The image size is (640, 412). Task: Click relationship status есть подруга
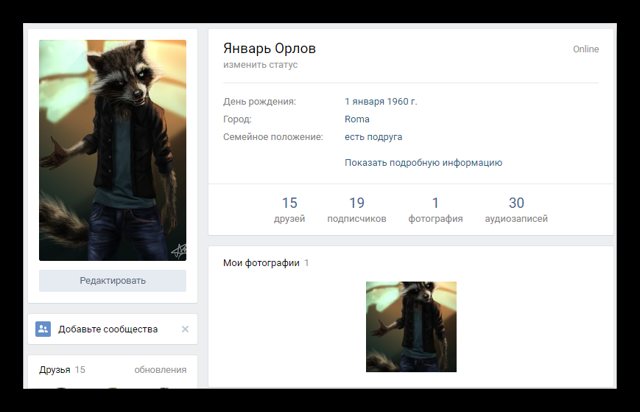373,137
